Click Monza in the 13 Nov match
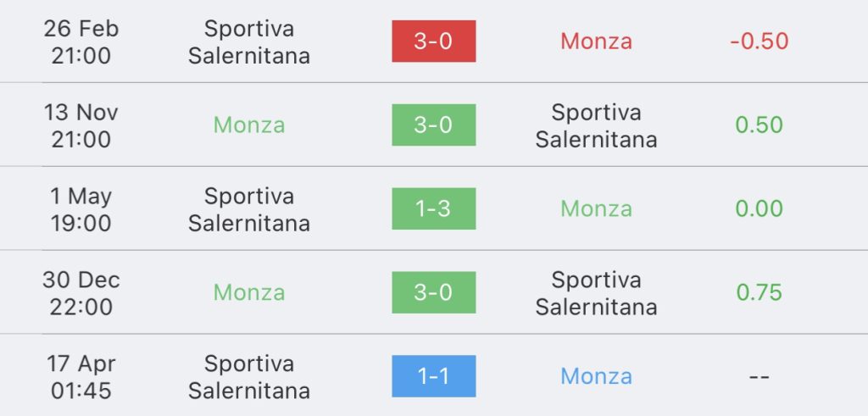The image size is (868, 416). coord(249,125)
